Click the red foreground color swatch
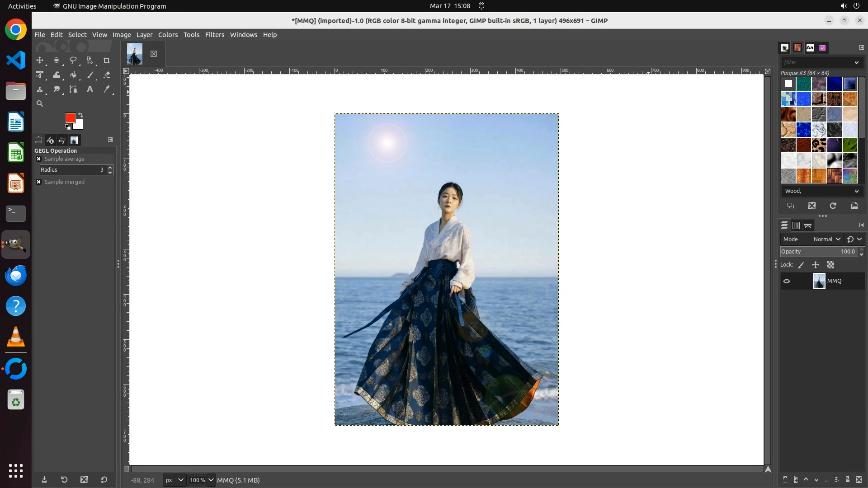 click(x=70, y=117)
